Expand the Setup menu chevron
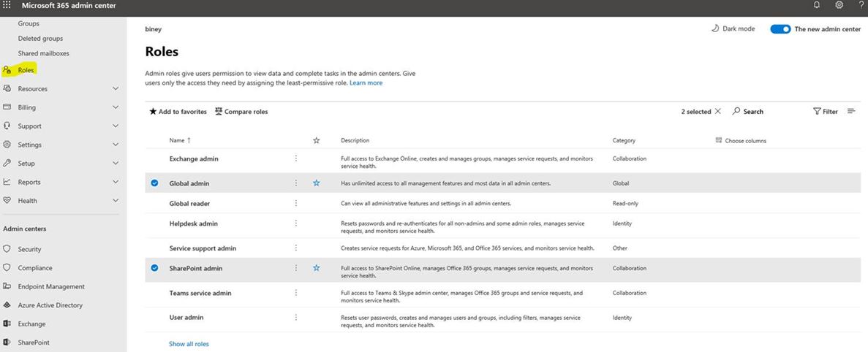This screenshot has height=352, width=868. [x=115, y=164]
